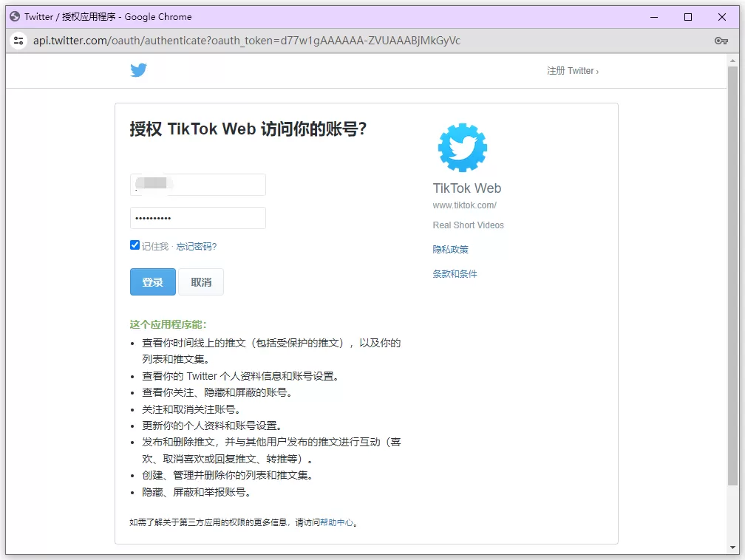This screenshot has width=745, height=560.
Task: Click the globe icon in title bar
Action: [x=15, y=17]
